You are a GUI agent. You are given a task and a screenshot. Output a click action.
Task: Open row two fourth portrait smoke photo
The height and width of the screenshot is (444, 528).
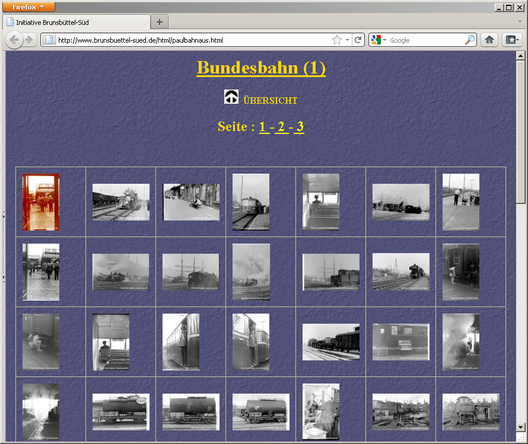[x=251, y=272]
